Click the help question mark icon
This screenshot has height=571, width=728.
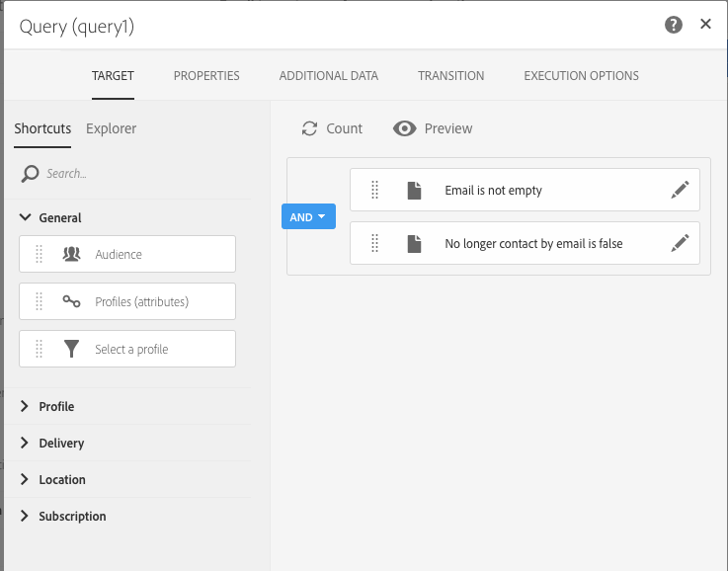pos(674,25)
